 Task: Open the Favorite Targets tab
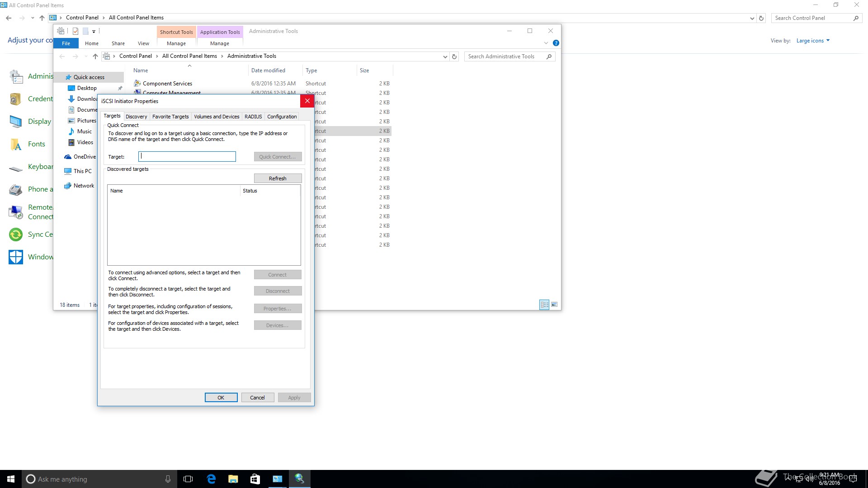170,117
